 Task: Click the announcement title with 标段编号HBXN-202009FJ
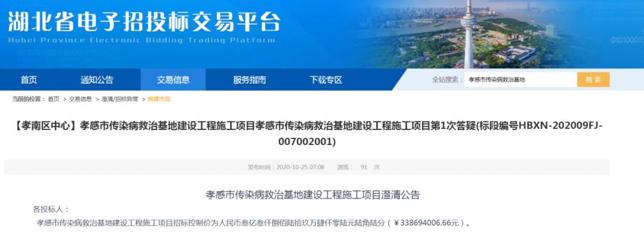coord(307,133)
